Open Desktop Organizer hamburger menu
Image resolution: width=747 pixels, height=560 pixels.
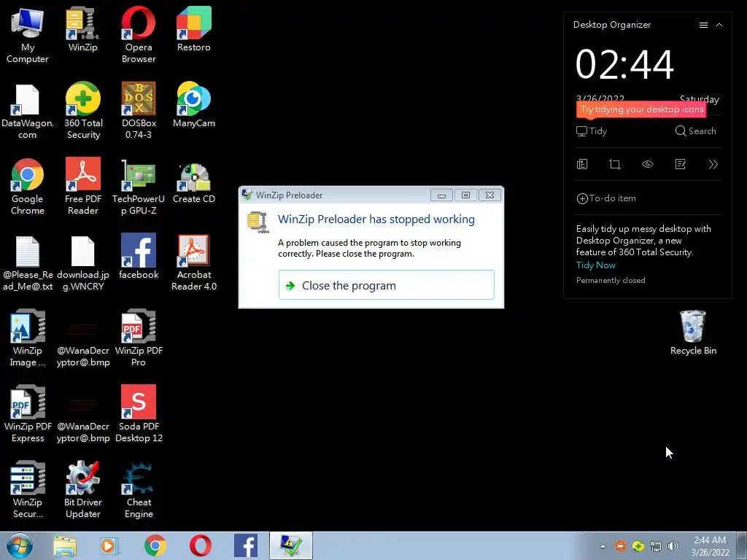[x=703, y=26]
